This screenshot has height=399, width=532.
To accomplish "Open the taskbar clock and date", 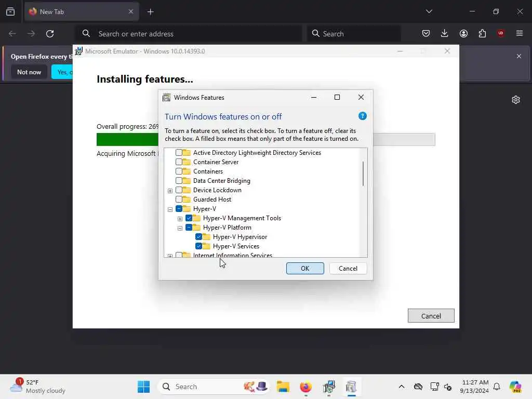I will pos(474,387).
